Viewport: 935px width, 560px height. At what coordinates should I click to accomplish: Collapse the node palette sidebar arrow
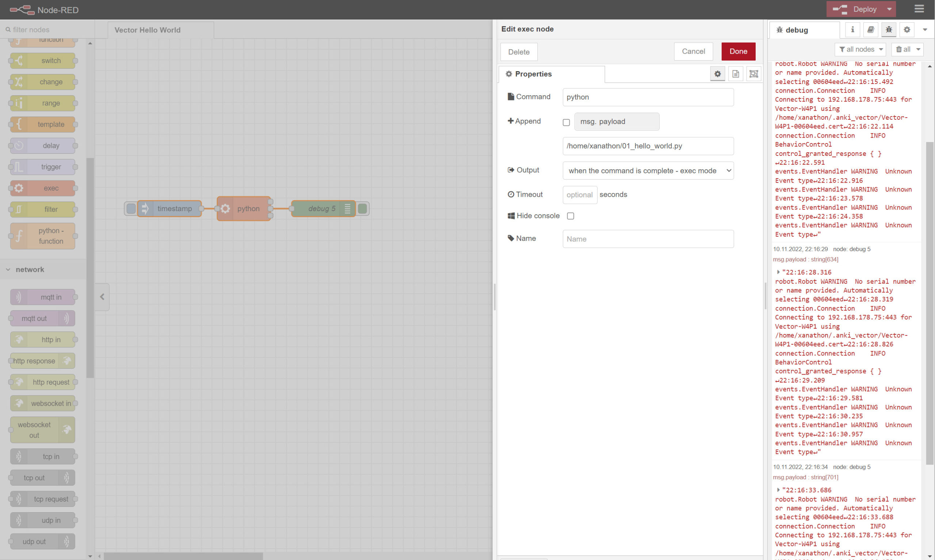click(102, 297)
